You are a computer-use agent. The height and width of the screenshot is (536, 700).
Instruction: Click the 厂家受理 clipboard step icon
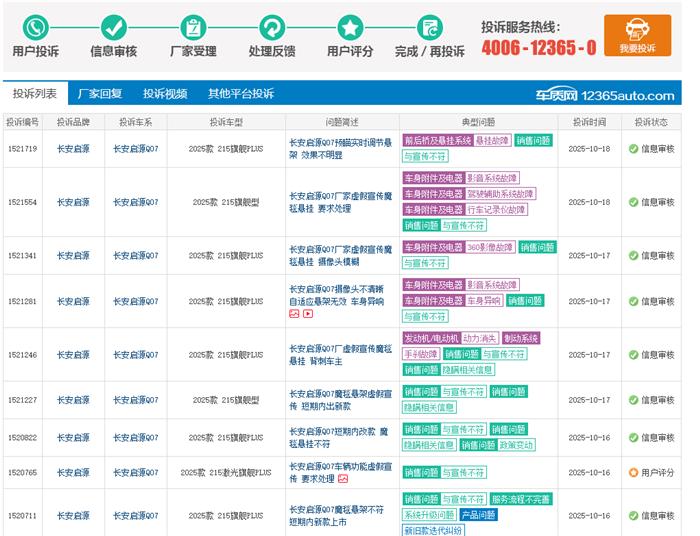point(192,27)
